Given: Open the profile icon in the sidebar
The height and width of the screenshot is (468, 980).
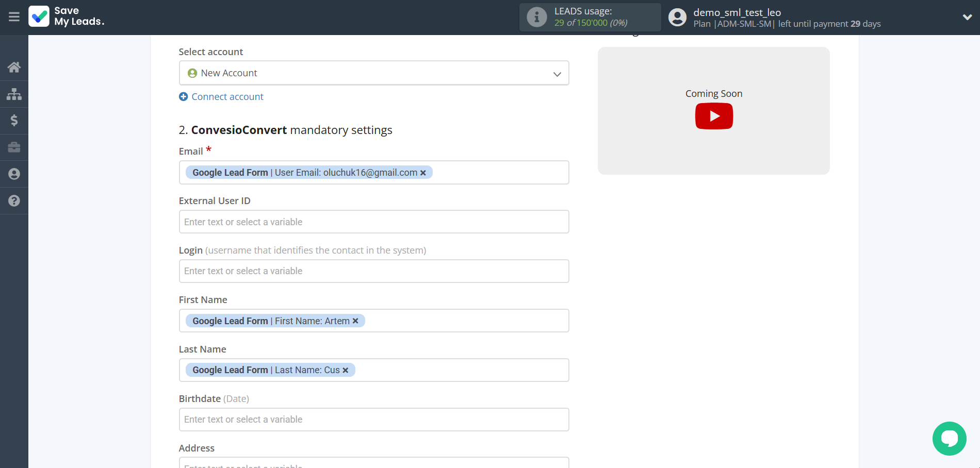Looking at the screenshot, I should [x=14, y=174].
